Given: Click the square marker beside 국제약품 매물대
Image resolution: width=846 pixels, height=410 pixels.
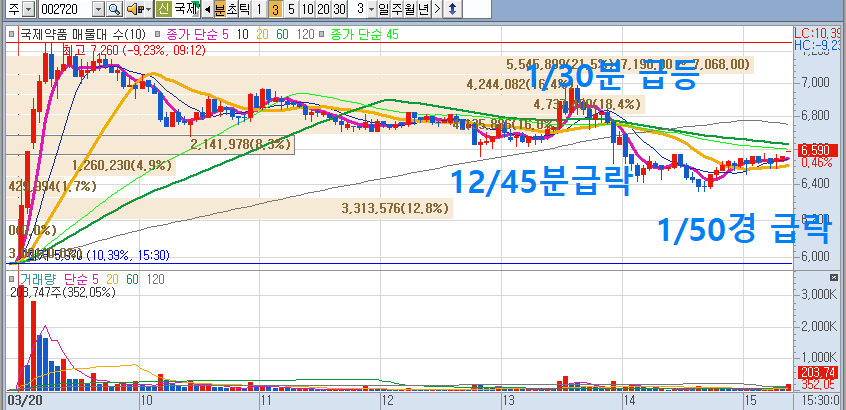Looking at the screenshot, I should [x=12, y=35].
